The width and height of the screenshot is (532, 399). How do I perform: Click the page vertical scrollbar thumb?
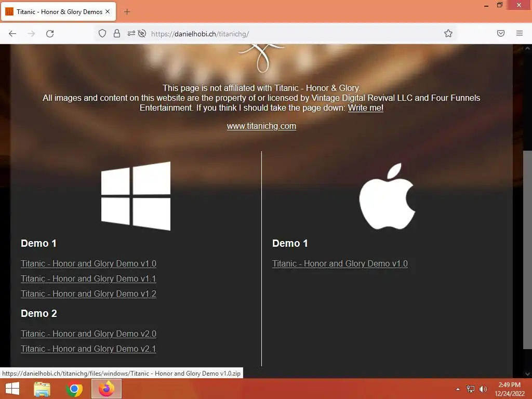tap(527, 249)
